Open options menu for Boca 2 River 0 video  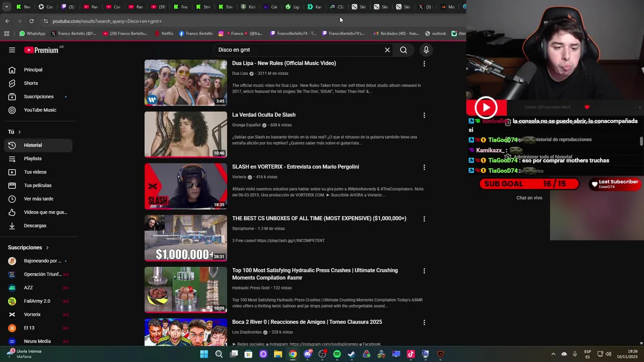tap(424, 322)
